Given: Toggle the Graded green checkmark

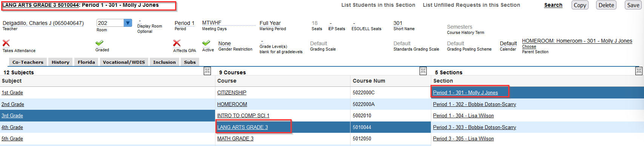Looking at the screenshot, I should tap(100, 43).
